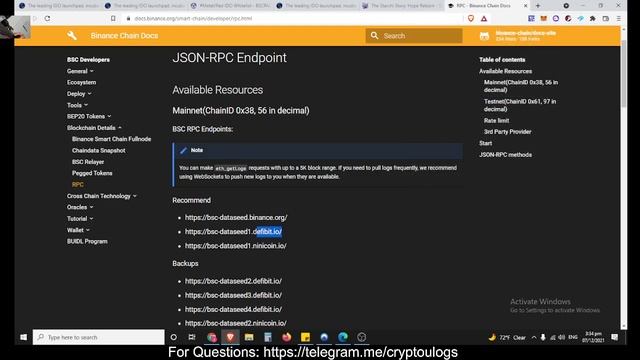This screenshot has height=360, width=640.
Task: Open Task View from the taskbar
Action: point(192,337)
